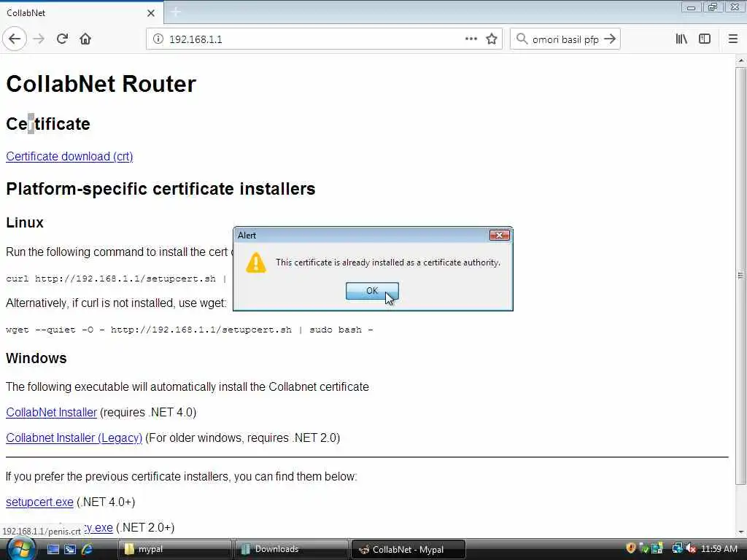747x560 pixels.
Task: Launch Internet Explorer from quick launch
Action: (88, 550)
